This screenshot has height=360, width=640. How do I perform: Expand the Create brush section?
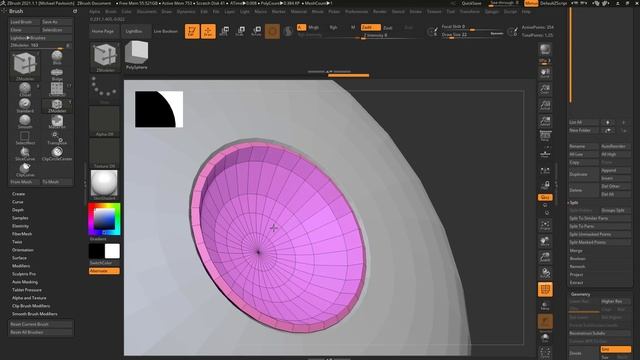click(x=19, y=194)
